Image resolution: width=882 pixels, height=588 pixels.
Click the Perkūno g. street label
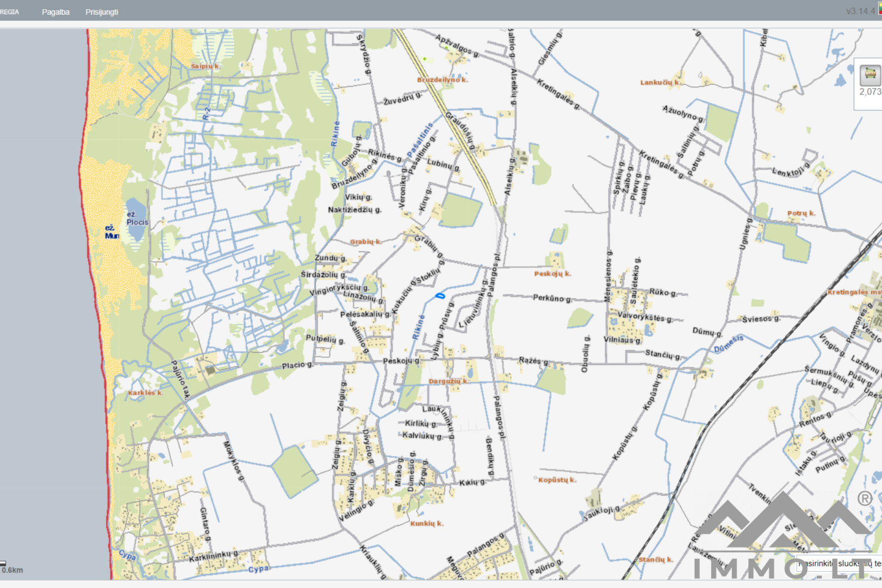coord(552,298)
